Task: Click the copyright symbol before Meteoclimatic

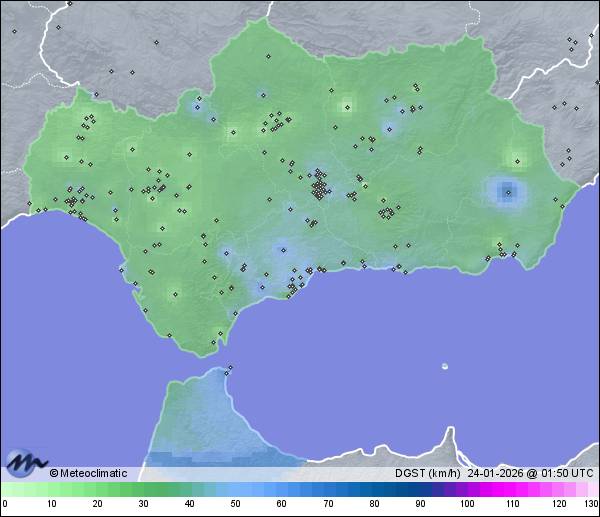Action: [x=54, y=473]
